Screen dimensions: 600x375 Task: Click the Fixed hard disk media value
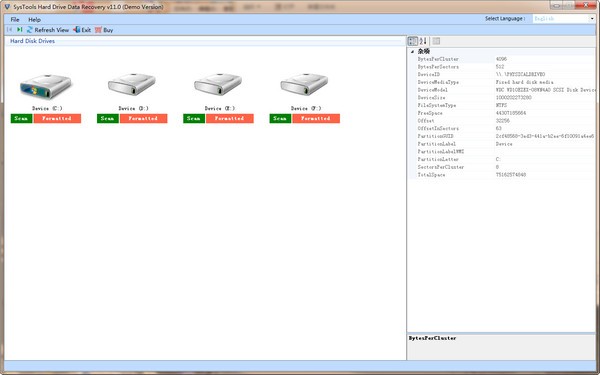[524, 82]
